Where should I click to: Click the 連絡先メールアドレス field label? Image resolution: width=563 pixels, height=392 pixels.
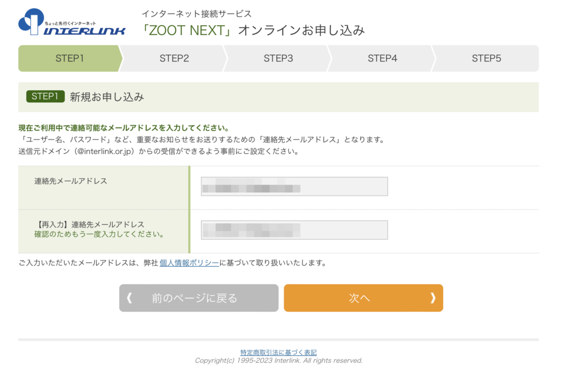pyautogui.click(x=71, y=181)
